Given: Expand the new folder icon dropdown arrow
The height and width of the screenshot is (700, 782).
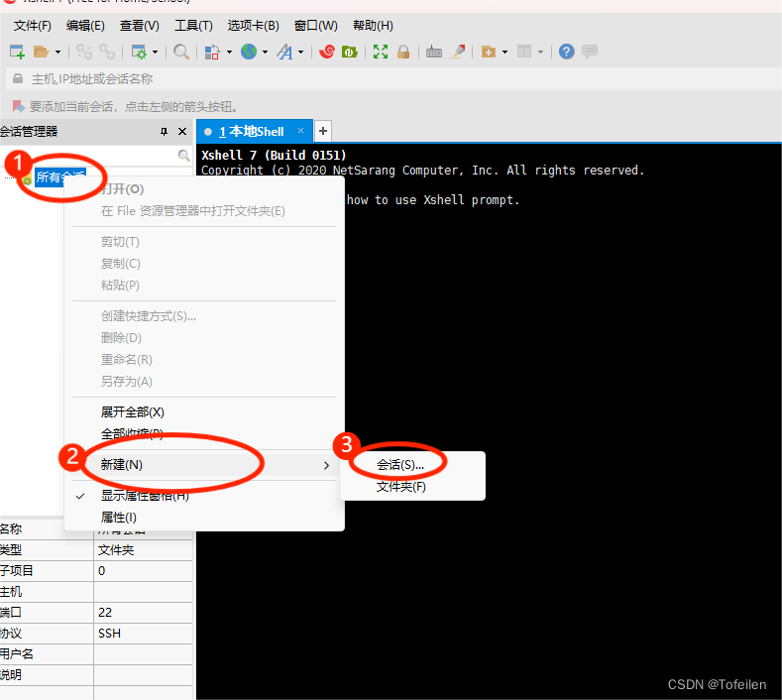Looking at the screenshot, I should coord(504,52).
